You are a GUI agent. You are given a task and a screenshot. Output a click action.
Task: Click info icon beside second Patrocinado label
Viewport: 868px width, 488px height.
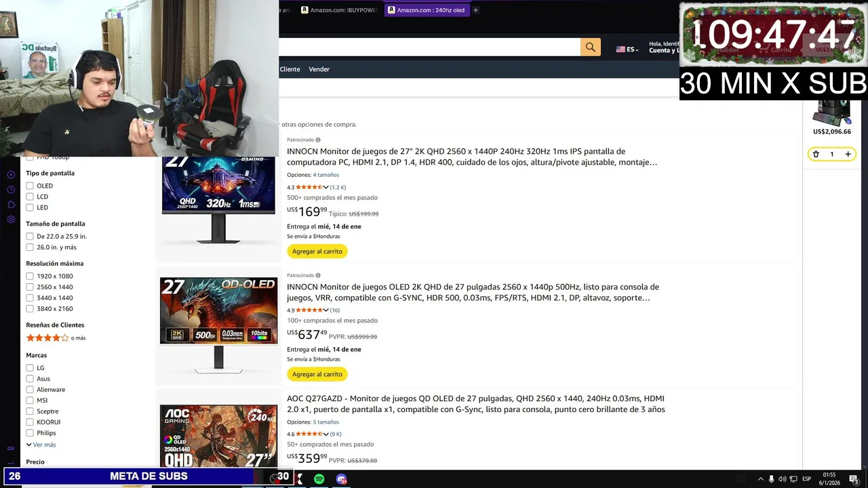pyautogui.click(x=318, y=275)
